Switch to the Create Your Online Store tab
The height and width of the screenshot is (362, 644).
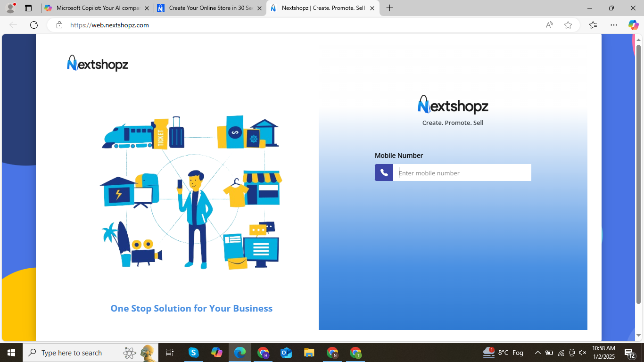click(210, 8)
